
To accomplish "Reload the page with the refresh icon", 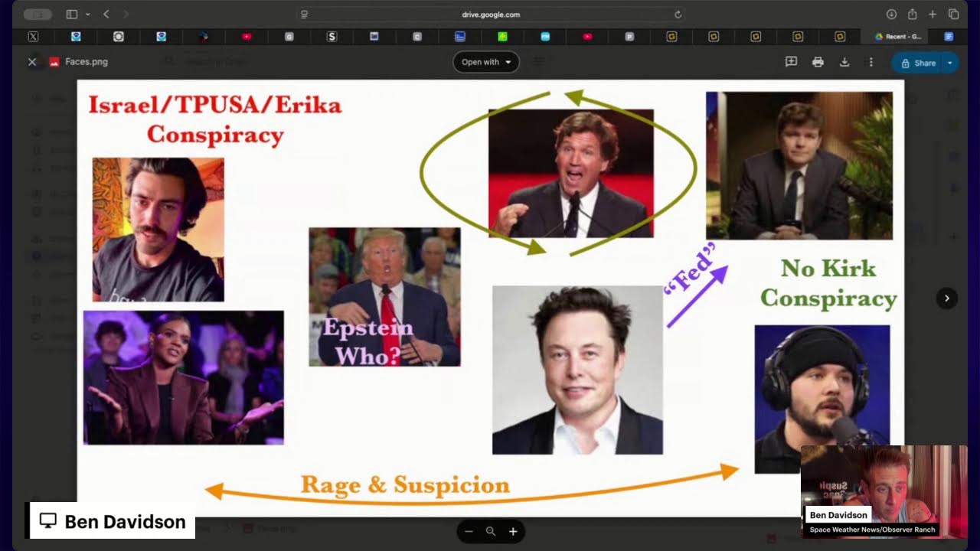I will [678, 15].
